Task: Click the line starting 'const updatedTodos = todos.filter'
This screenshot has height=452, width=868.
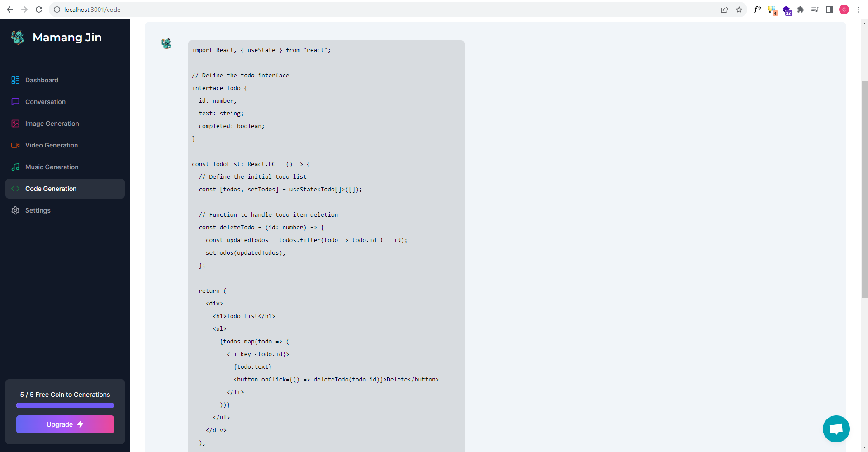Action: [307, 240]
